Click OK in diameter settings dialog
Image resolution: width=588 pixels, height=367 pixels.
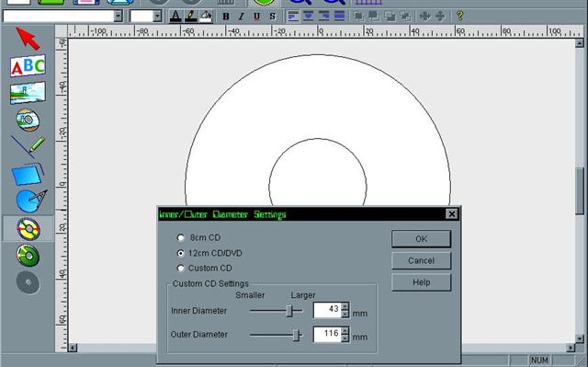tap(421, 239)
